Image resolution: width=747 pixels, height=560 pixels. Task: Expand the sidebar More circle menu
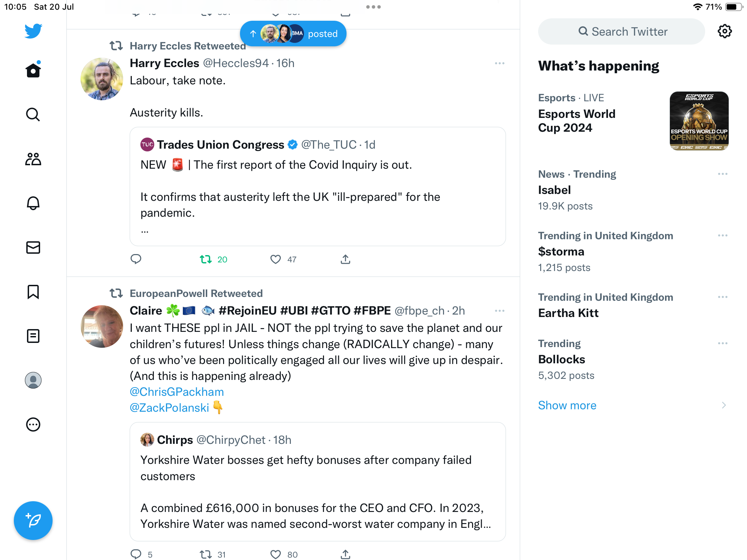[33, 424]
